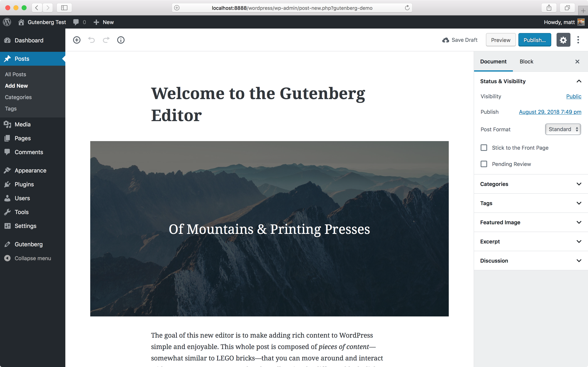Viewport: 588px width, 367px height.
Task: Click the Settings gear icon
Action: 563,40
